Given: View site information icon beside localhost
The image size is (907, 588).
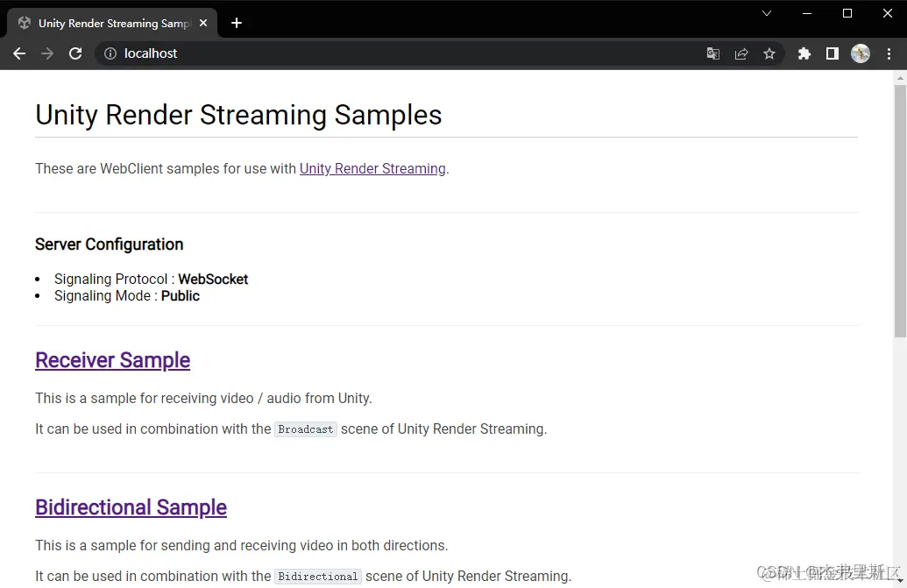Looking at the screenshot, I should (x=110, y=53).
